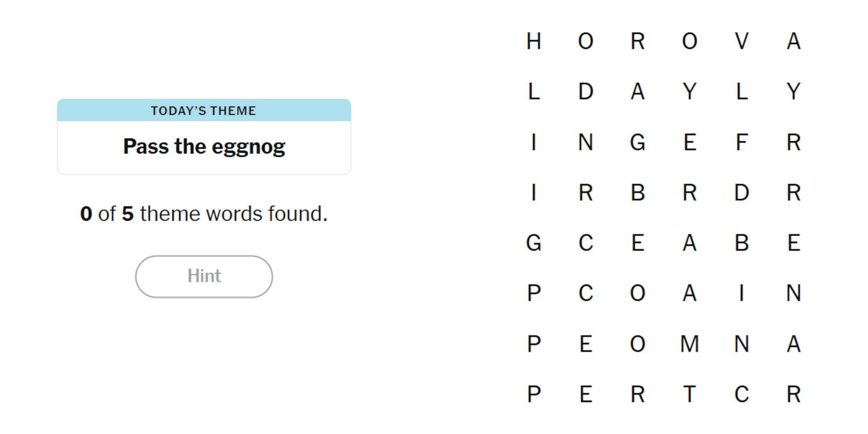Click the last letter R in the bottom row
This screenshot has width=868, height=434.
click(793, 394)
